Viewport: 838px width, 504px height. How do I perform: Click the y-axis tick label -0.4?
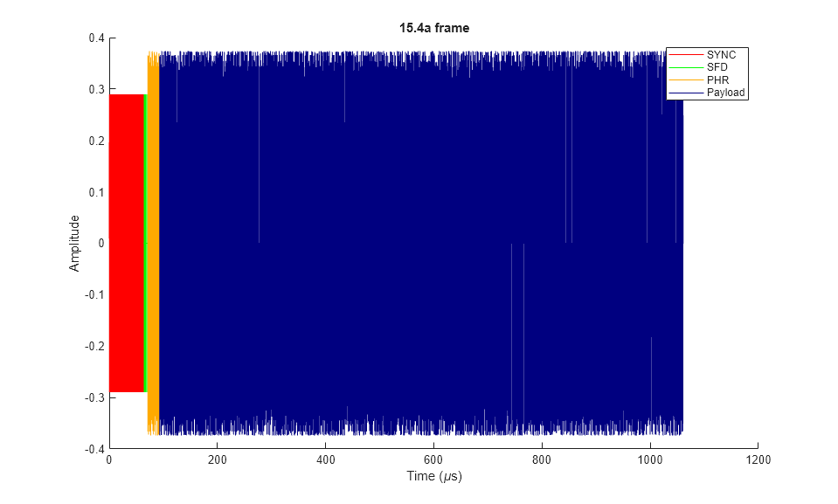94,448
